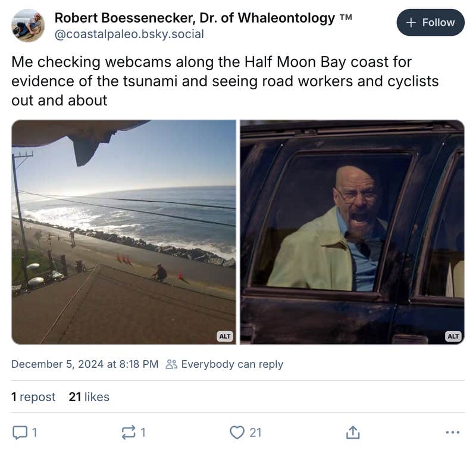This screenshot has height=450, width=476.
Task: Open the three-dot more options menu
Action: point(455,432)
